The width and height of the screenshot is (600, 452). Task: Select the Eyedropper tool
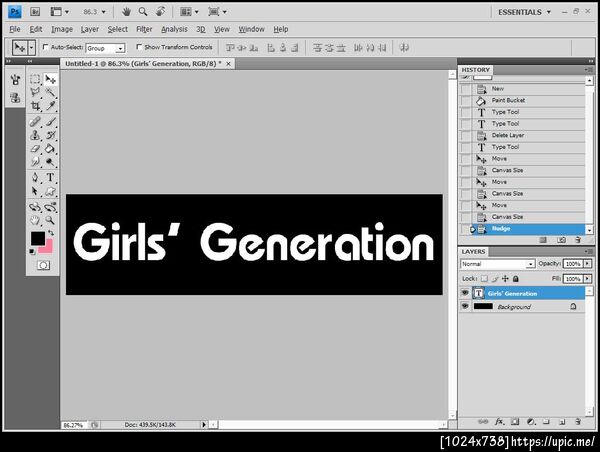[x=50, y=105]
